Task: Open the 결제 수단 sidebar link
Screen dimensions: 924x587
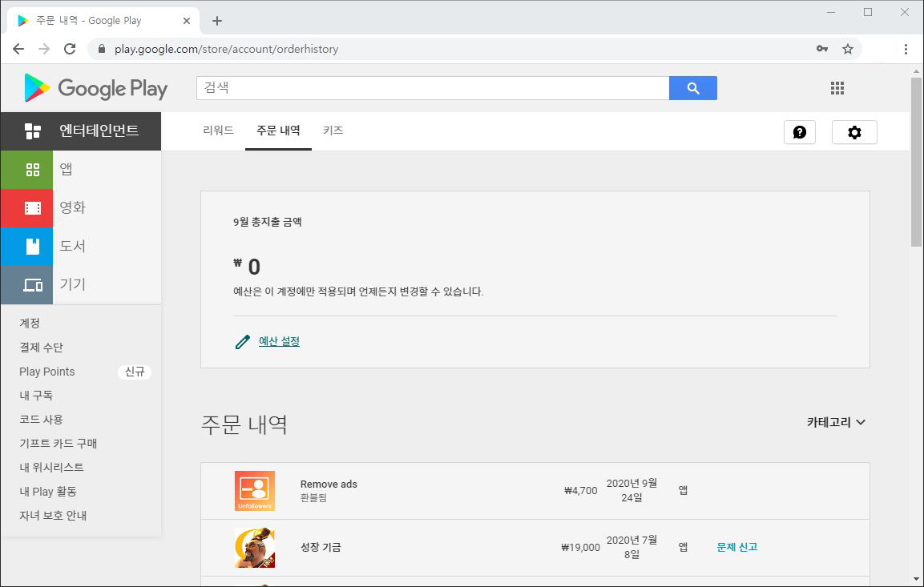Action: pyautogui.click(x=41, y=348)
